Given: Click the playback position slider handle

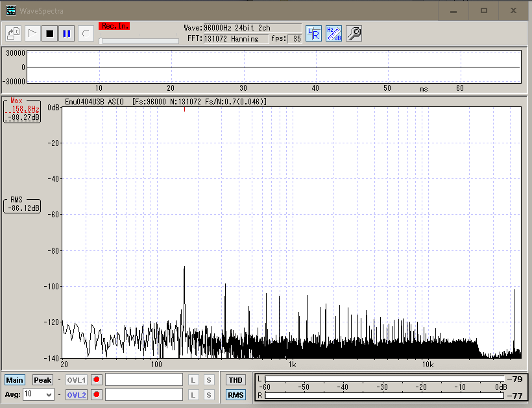Looking at the screenshot, I should click(x=101, y=41).
